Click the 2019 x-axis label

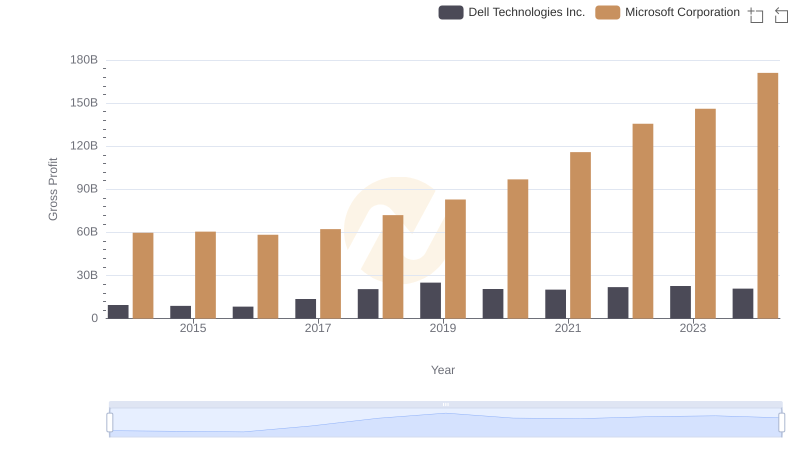(x=443, y=328)
